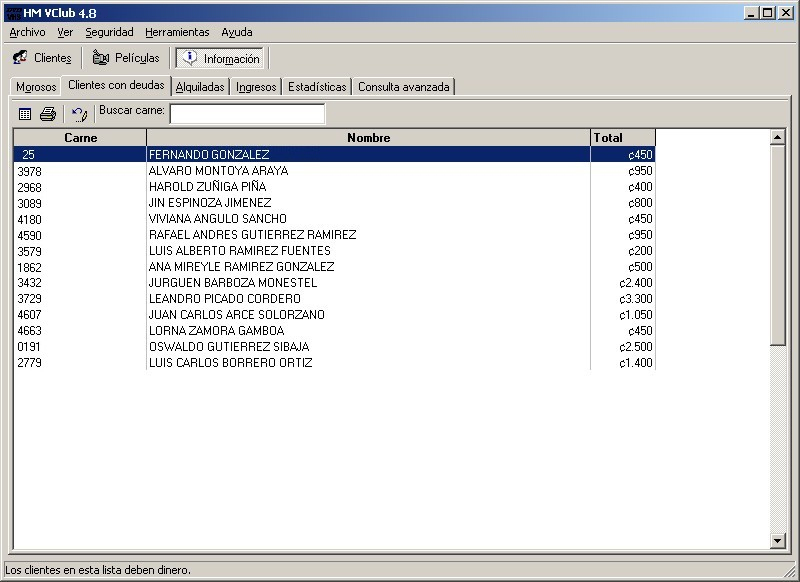Click the vertical scrollbar thumb

[x=778, y=245]
